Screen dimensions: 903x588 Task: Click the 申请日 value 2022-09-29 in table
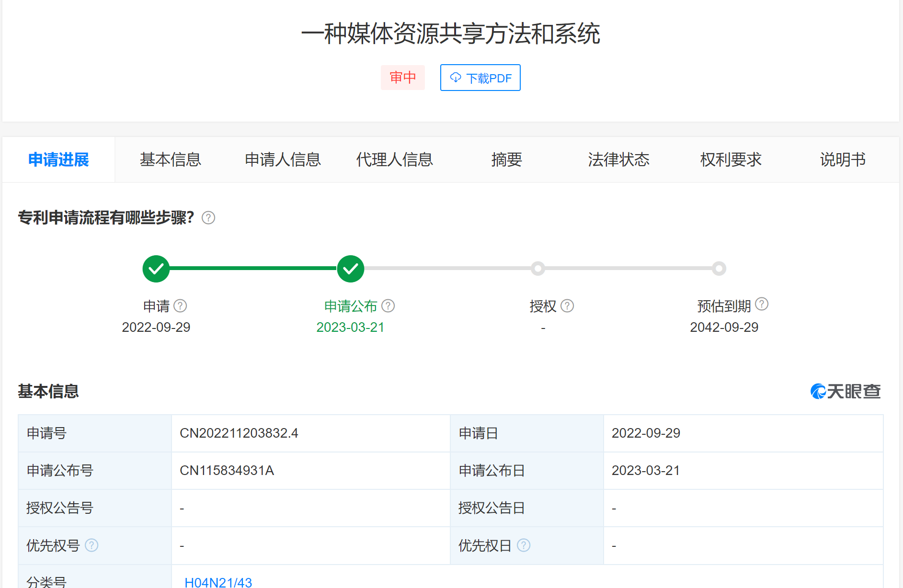[x=646, y=433]
